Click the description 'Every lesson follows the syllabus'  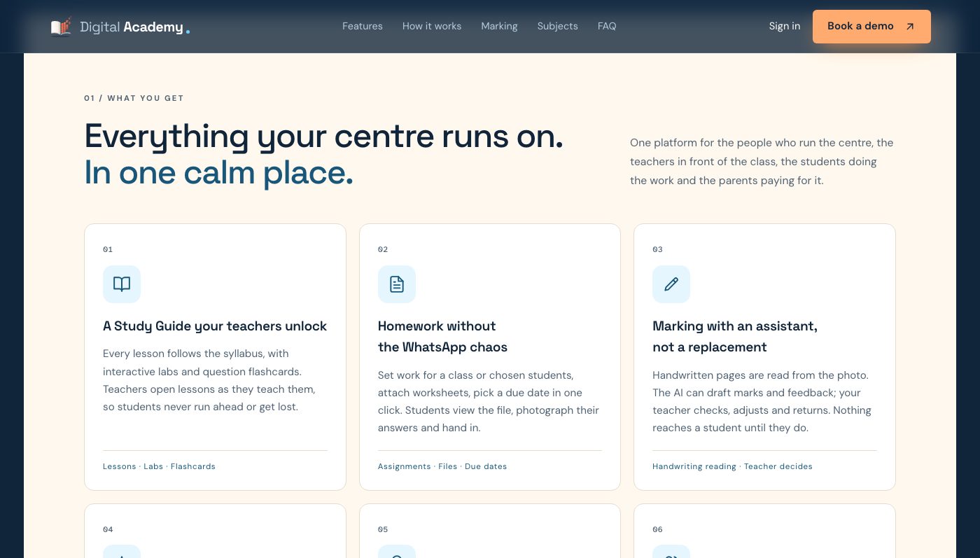click(x=209, y=380)
